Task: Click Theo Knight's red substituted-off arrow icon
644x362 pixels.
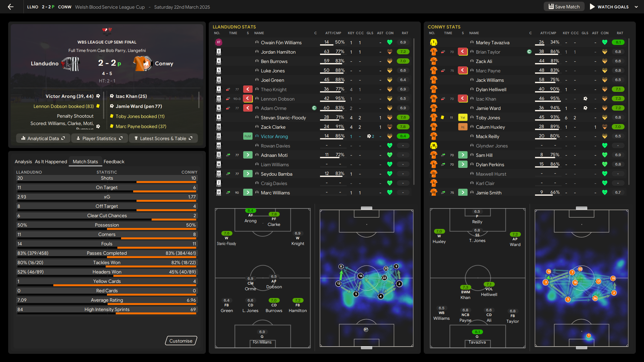Action: pos(248,89)
